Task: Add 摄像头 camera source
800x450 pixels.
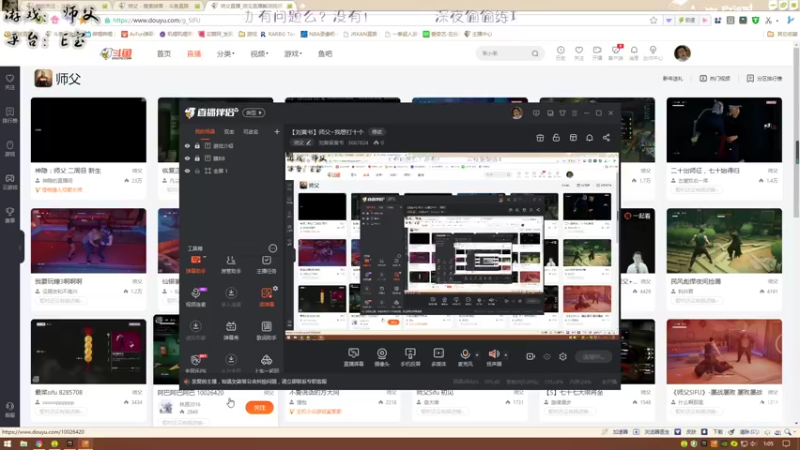Action: [382, 357]
